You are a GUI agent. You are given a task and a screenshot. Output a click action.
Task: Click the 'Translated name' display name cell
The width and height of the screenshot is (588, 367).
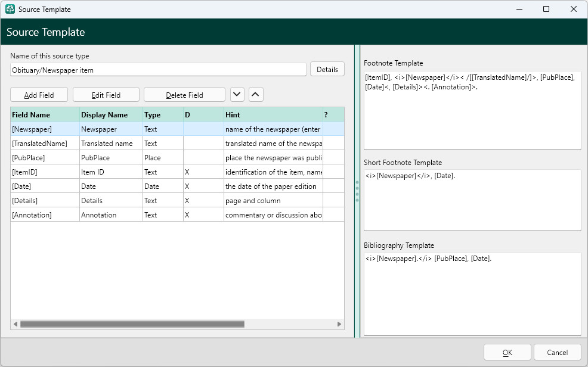[x=111, y=143]
